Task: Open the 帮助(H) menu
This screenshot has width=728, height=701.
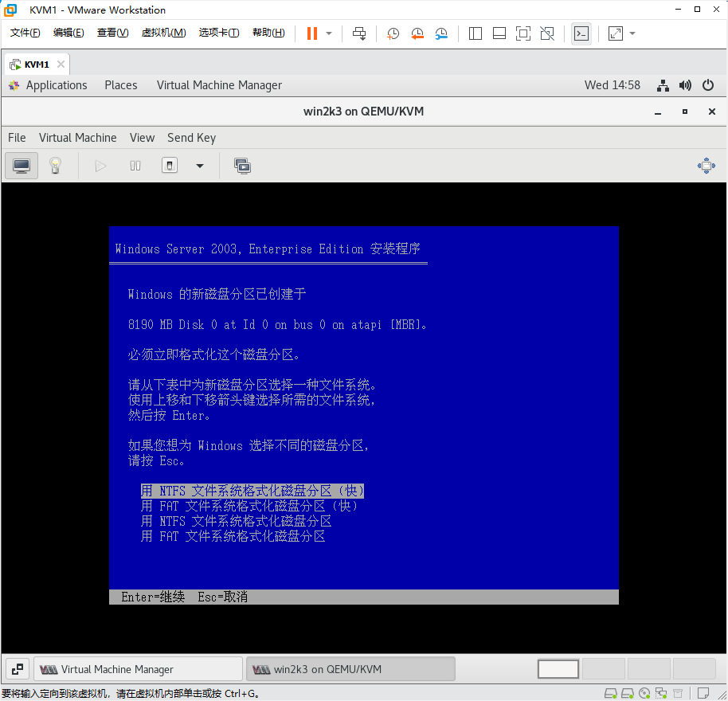Action: pos(268,33)
